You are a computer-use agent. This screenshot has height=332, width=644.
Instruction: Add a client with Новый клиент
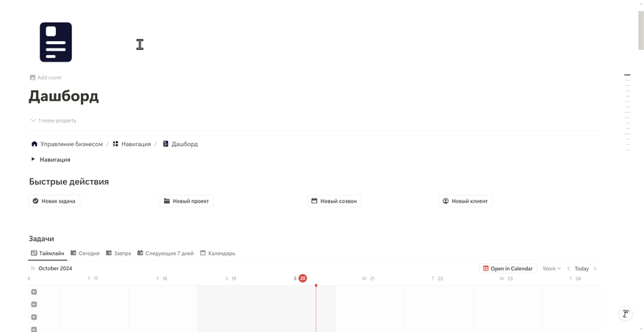click(465, 201)
